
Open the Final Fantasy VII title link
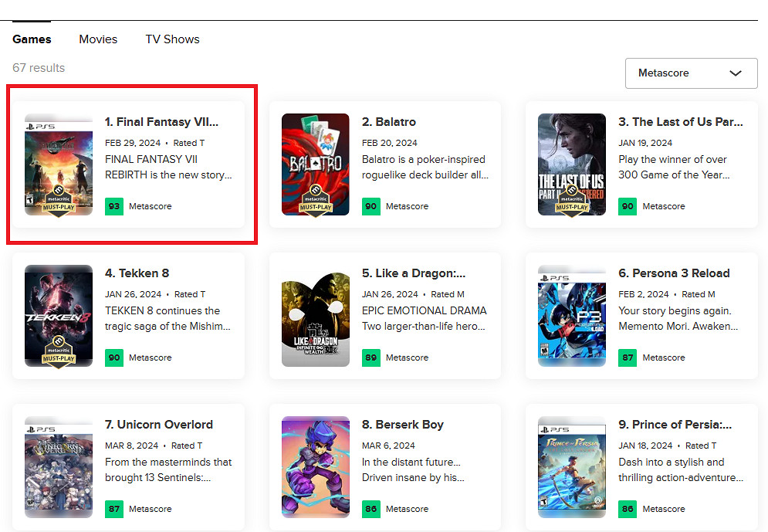pos(162,122)
